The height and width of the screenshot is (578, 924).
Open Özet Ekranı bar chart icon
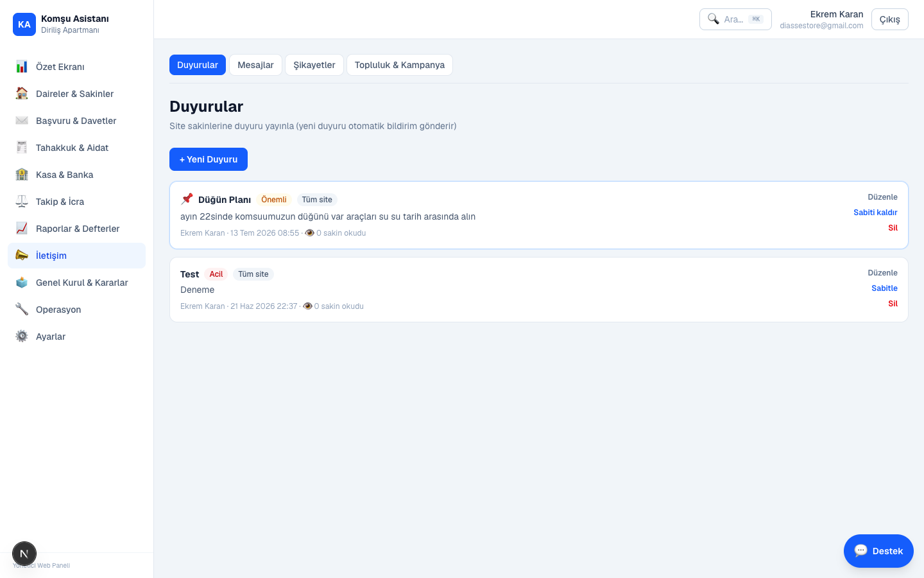pos(22,67)
